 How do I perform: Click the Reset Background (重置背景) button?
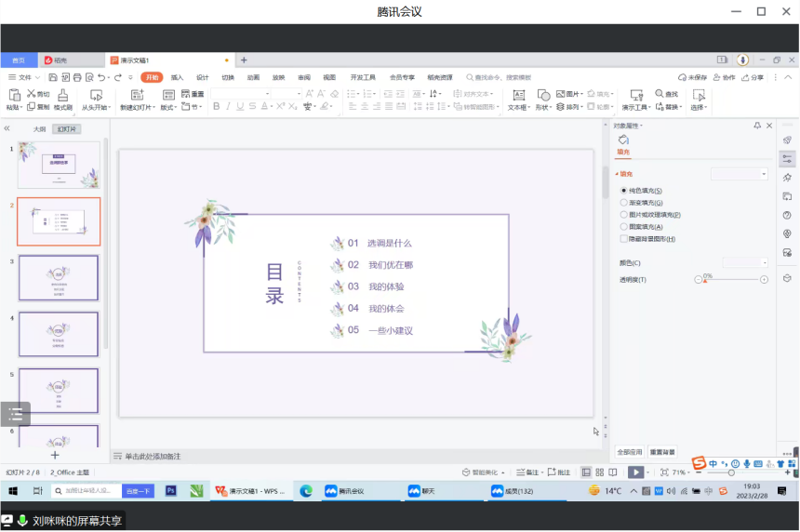[x=662, y=452]
